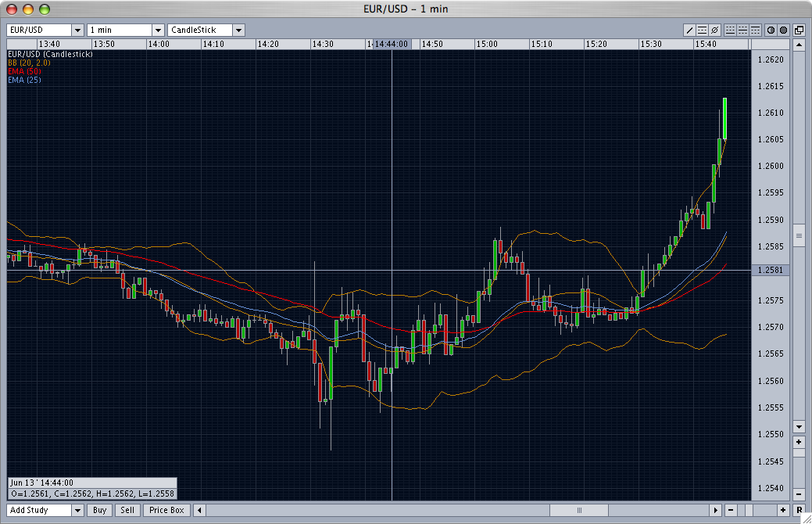Click the Price Box button

click(x=166, y=510)
